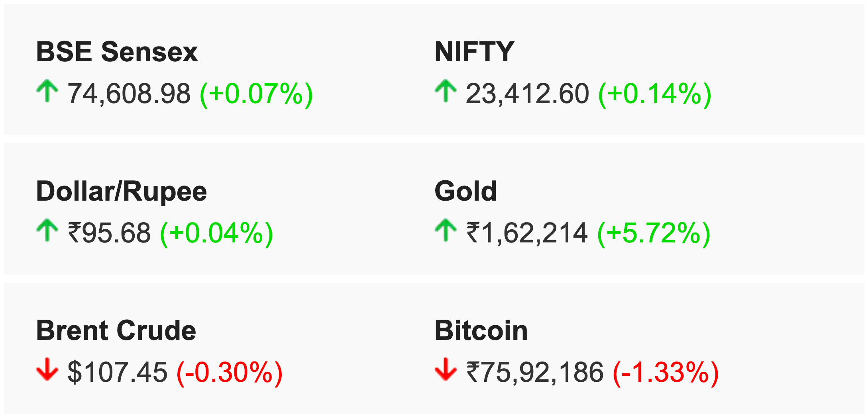Click the ₹95.68 Dollar/Rupee rate

[110, 233]
